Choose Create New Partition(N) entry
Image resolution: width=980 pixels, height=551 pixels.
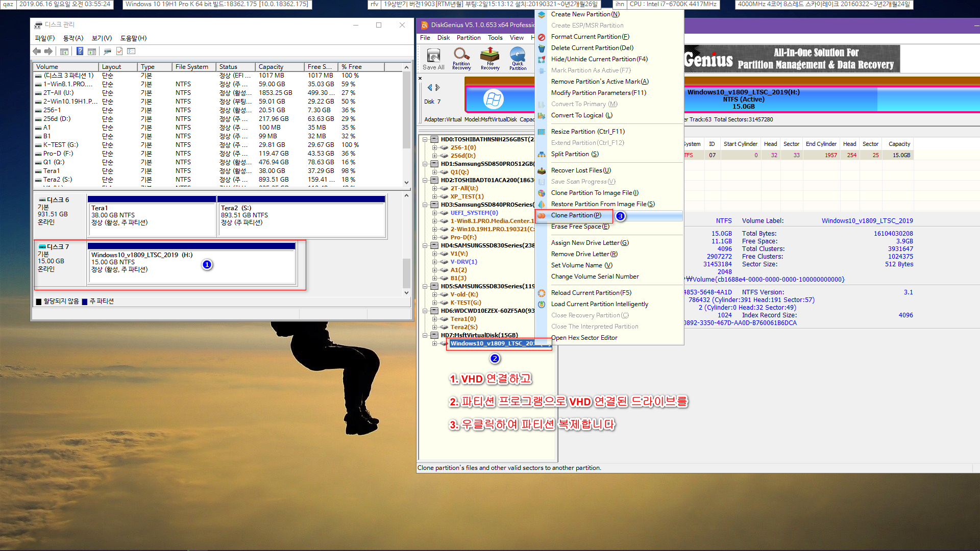[x=609, y=14]
